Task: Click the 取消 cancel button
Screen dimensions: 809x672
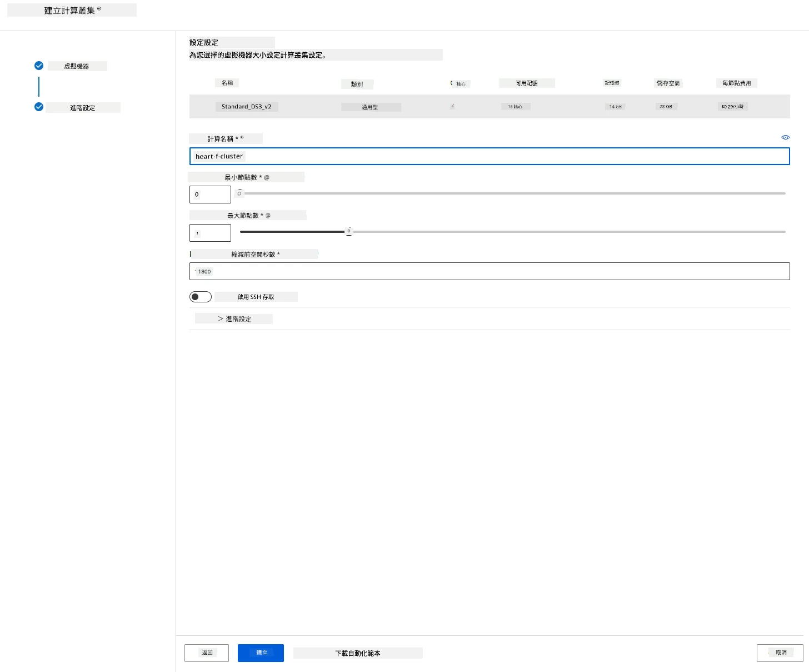Action: (x=780, y=653)
